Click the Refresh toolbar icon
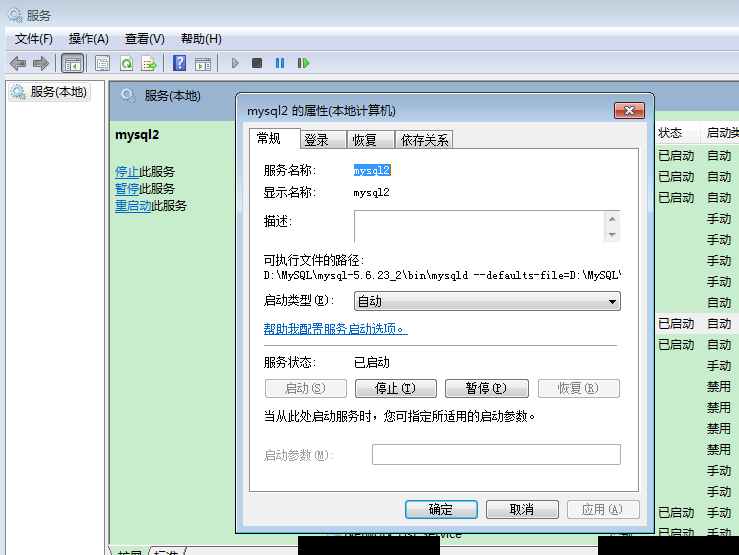The width and height of the screenshot is (739, 555). (126, 63)
